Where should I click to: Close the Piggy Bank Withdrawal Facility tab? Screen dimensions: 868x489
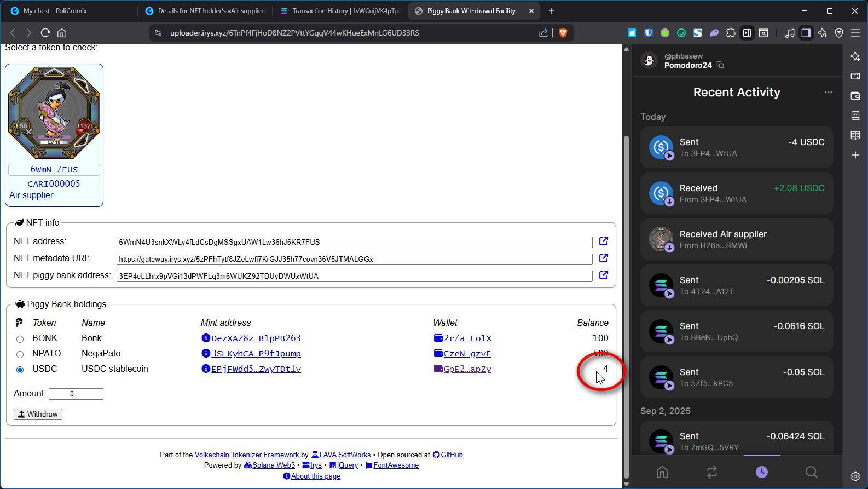[x=531, y=11]
